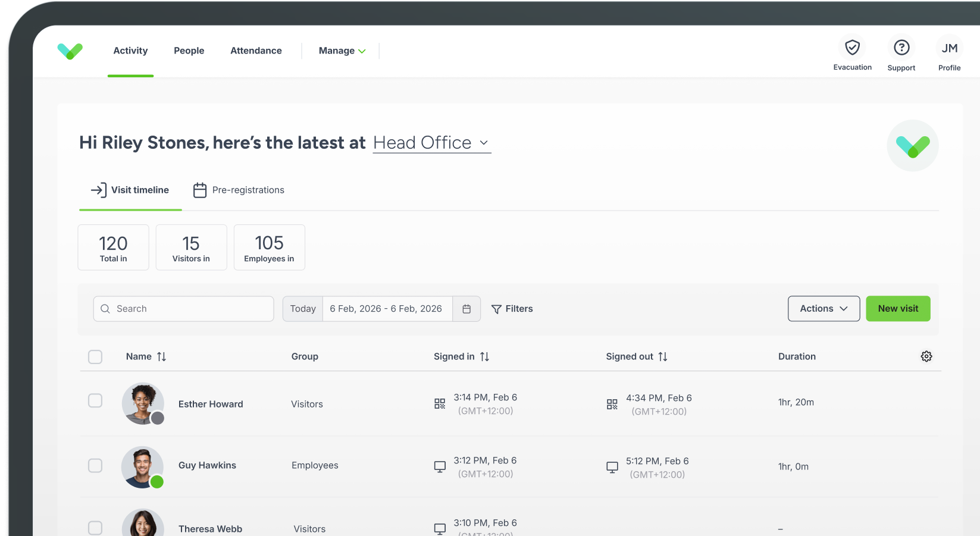980x536 pixels.
Task: Sort by Name arrows
Action: tap(162, 356)
